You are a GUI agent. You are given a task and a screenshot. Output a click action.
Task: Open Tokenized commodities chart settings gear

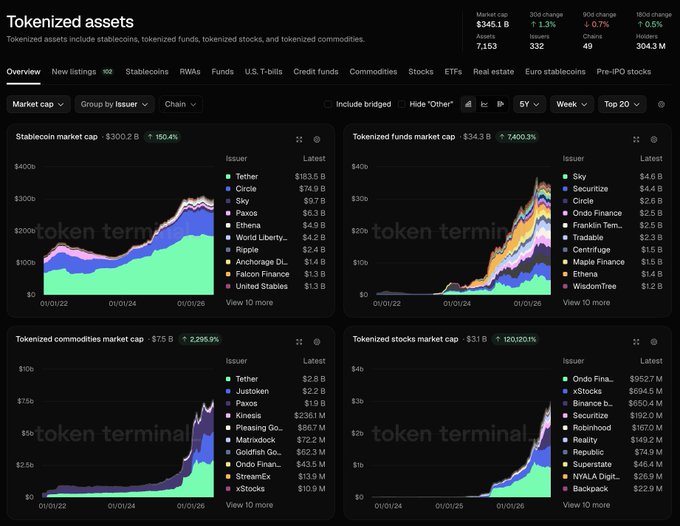tap(317, 342)
